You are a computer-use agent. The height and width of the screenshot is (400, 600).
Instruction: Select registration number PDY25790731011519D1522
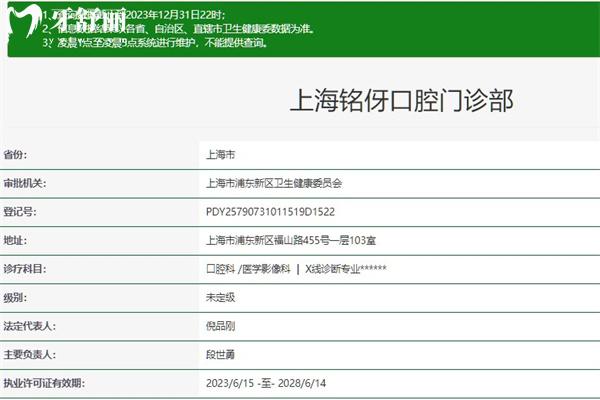coord(270,212)
